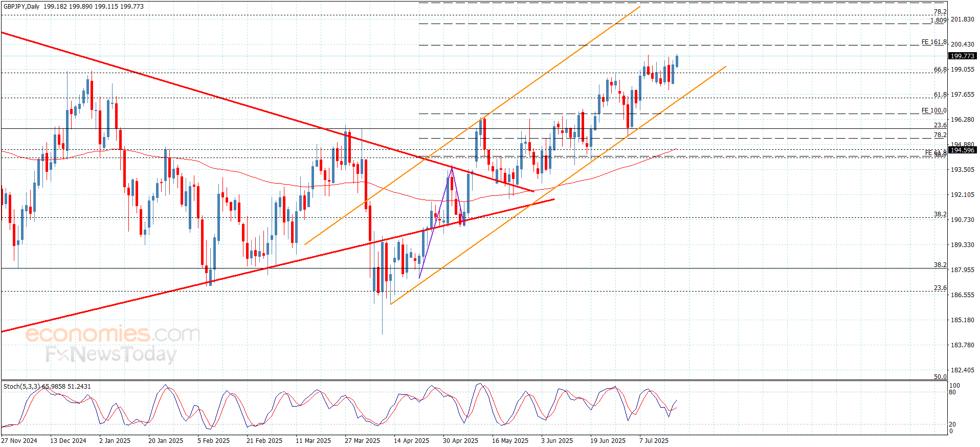Click the 21 Feb 2025 date label

[x=264, y=441]
